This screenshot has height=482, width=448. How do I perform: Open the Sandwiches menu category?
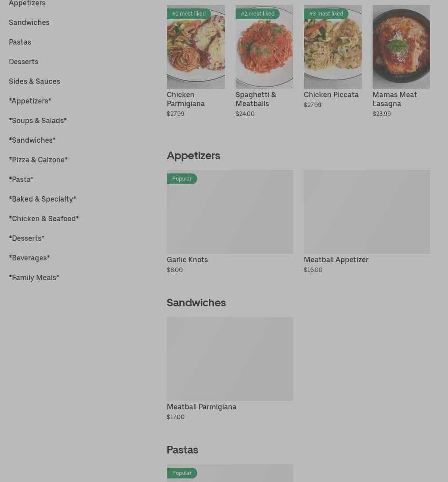click(x=29, y=22)
